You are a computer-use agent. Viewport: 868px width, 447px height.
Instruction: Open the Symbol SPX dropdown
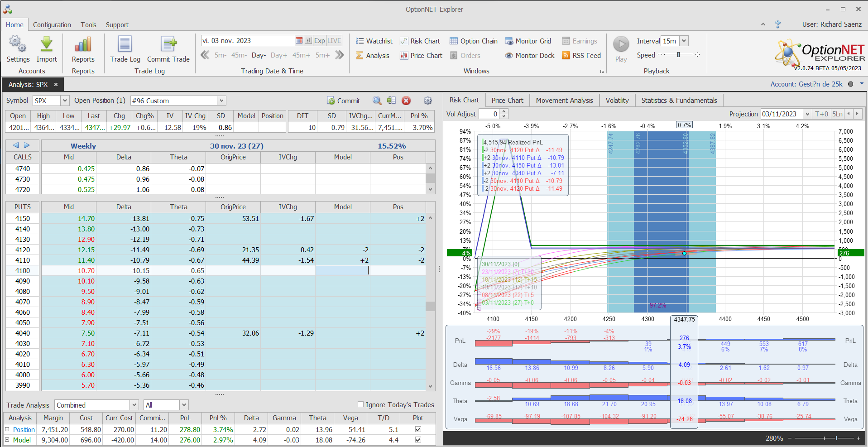point(65,101)
